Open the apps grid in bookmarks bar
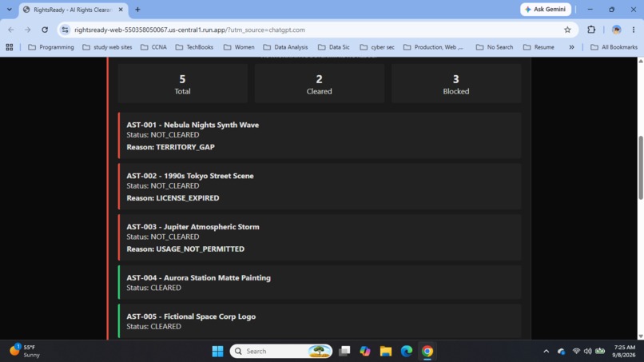The width and height of the screenshot is (644, 362). click(x=10, y=47)
